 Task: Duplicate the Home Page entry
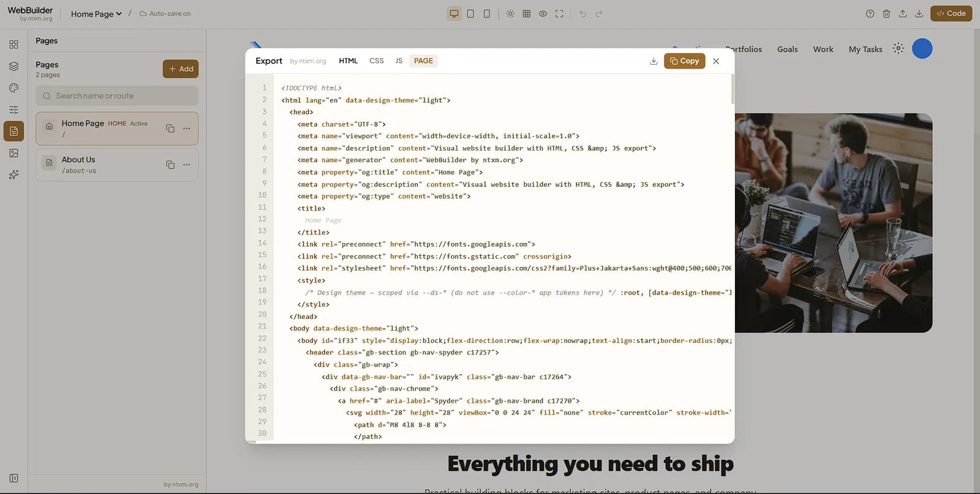point(170,129)
